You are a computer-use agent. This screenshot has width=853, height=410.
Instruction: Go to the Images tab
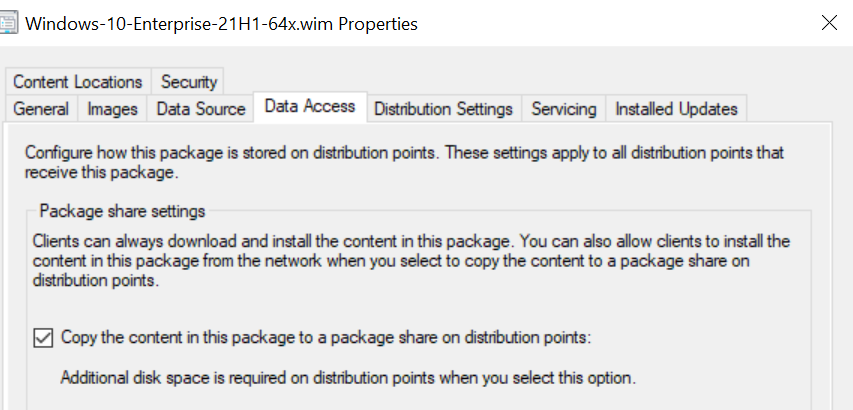tap(113, 109)
